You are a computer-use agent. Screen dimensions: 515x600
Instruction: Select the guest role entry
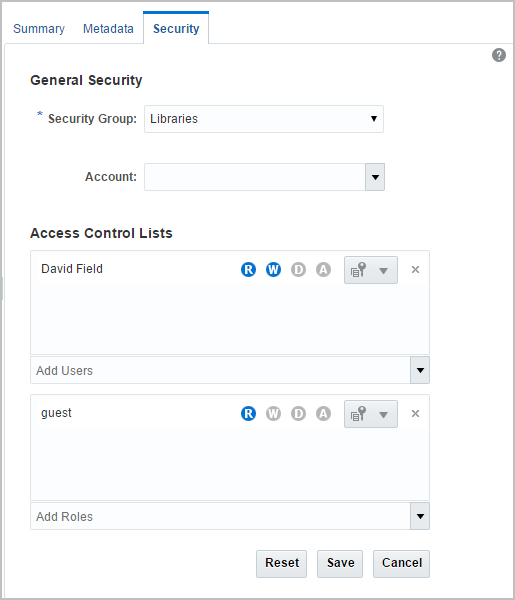[56, 413]
